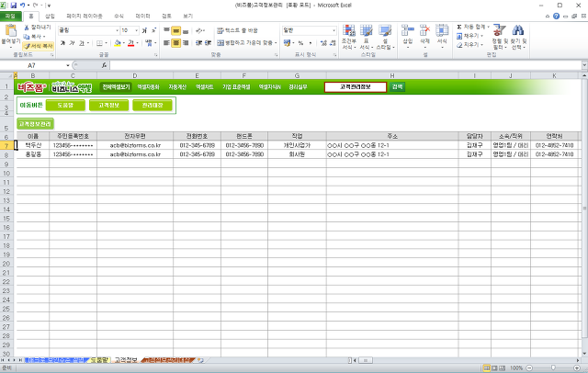Viewport: 588px width, 373px height.
Task: Switch to page layout view in status bar
Action: pyautogui.click(x=494, y=368)
